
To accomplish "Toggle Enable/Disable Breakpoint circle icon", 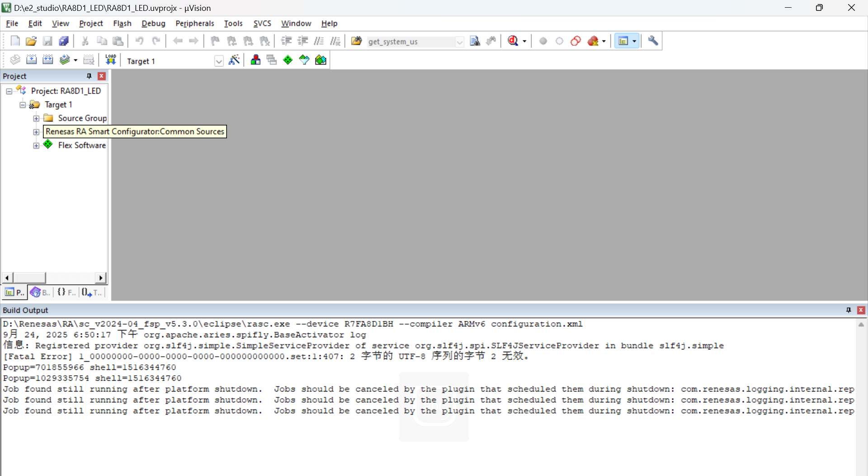I will tap(560, 41).
